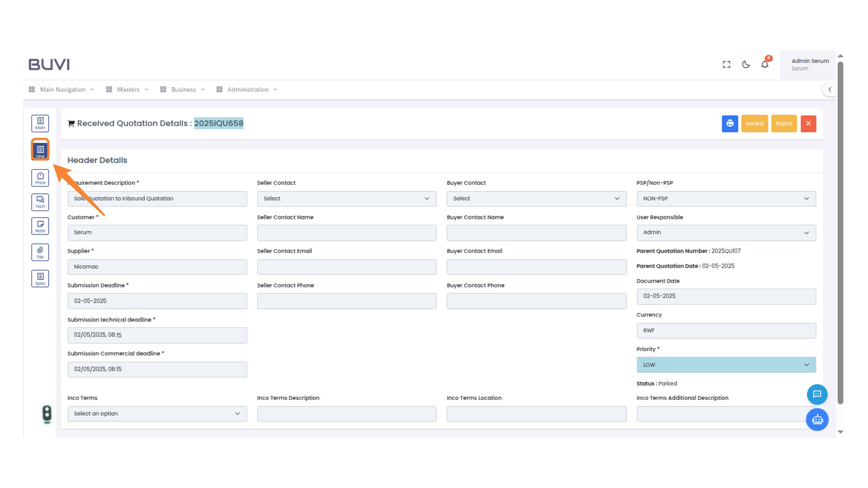Open the Price section sidebar icon
The width and height of the screenshot is (868, 488).
[x=40, y=178]
